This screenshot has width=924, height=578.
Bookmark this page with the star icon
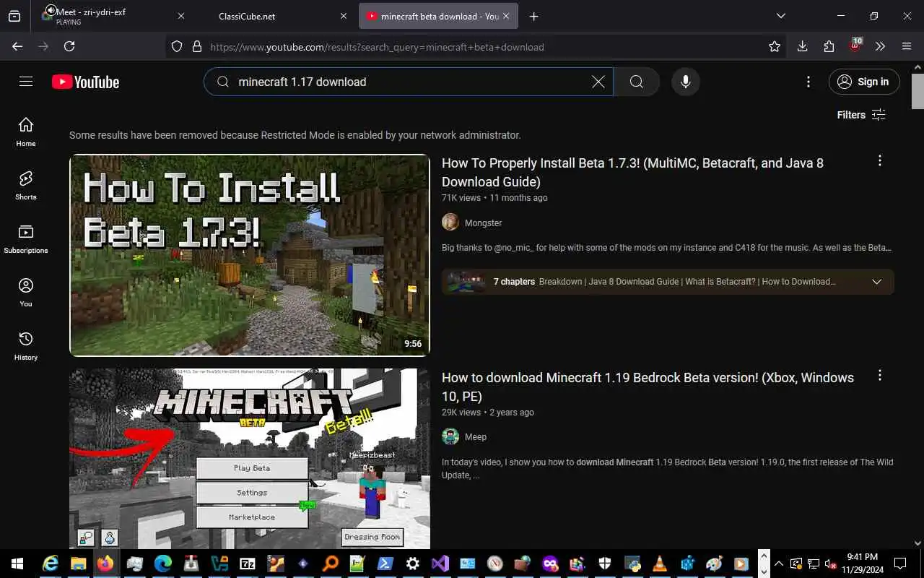pyautogui.click(x=775, y=46)
